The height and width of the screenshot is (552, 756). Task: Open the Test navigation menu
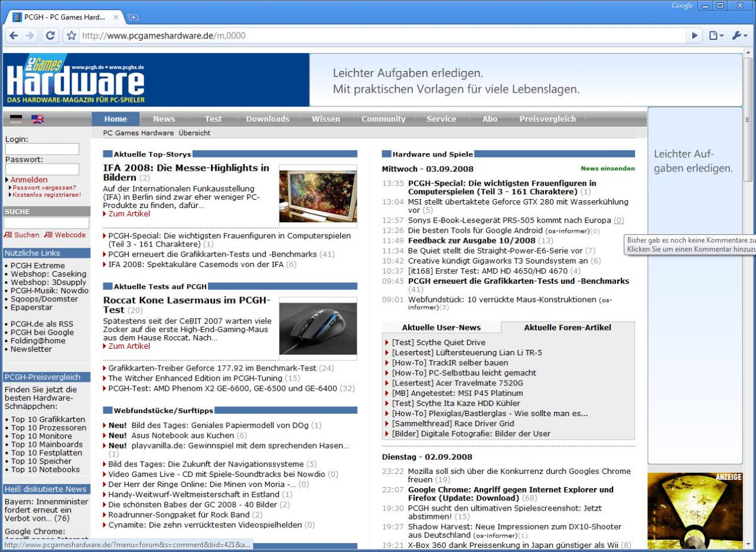213,119
